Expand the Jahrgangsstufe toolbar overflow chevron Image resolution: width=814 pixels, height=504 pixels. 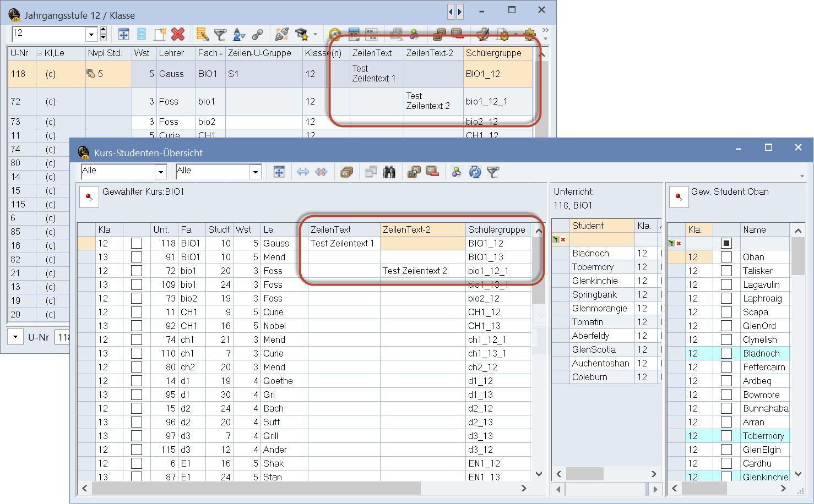tap(545, 30)
